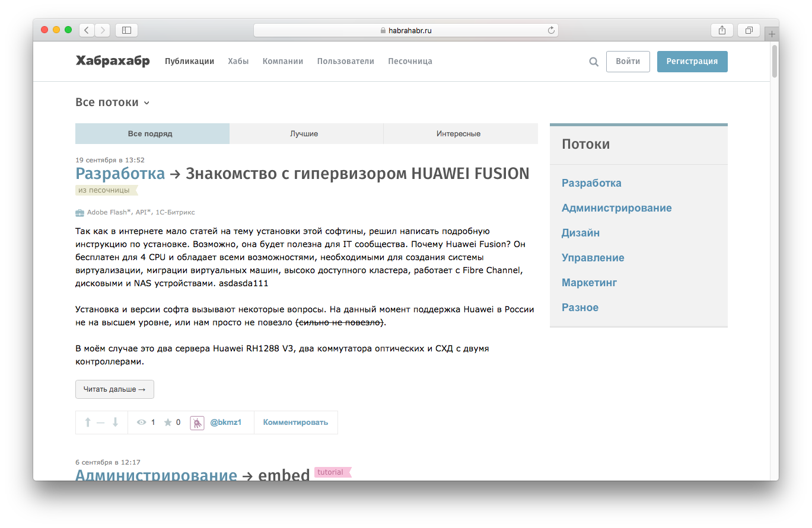Select Разное in the Потоки sidebar
812x528 pixels.
point(580,308)
